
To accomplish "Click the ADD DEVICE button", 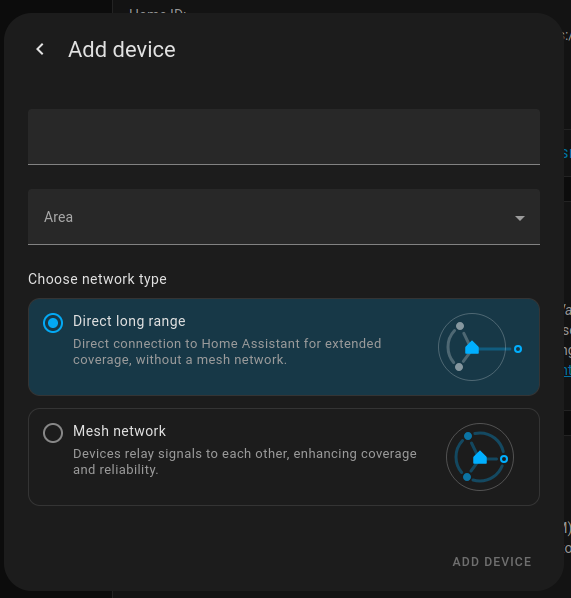I will (492, 562).
